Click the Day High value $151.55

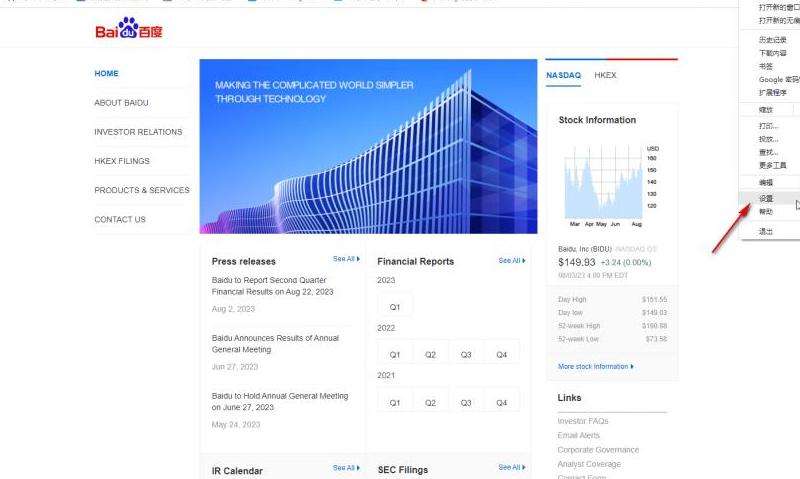[x=655, y=299]
